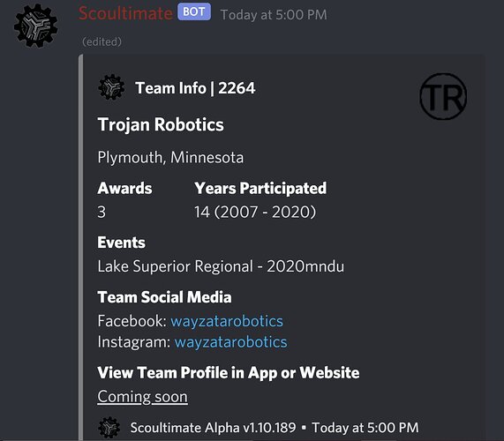Click the Scoultimate Alpha v1.10.189 footer text
This screenshot has height=441, width=504.
click(213, 428)
